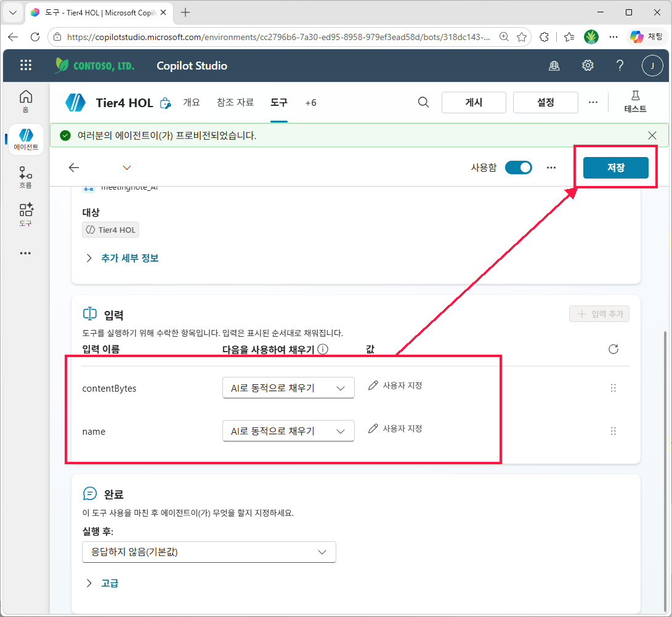Open the fill-using dropdown for name
The width and height of the screenshot is (672, 617).
288,431
